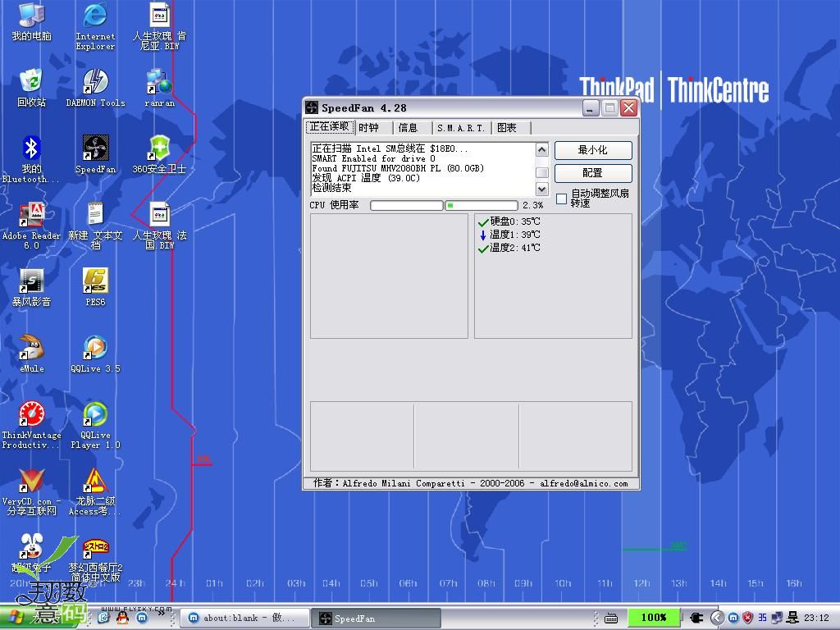This screenshot has height=630, width=840.
Task: Open VeryCD.com 分享互联网 shortcut
Action: coord(32,491)
